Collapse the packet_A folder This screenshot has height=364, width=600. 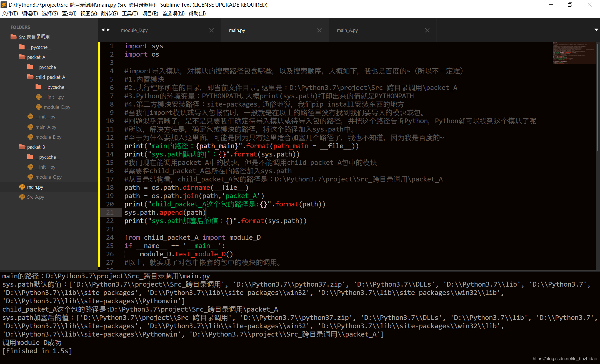22,57
